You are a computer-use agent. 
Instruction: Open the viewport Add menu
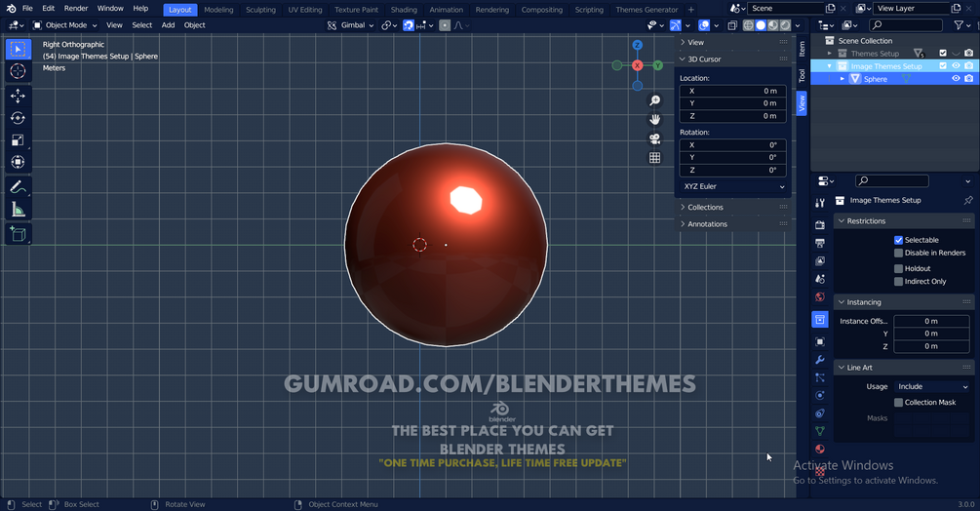click(x=168, y=25)
